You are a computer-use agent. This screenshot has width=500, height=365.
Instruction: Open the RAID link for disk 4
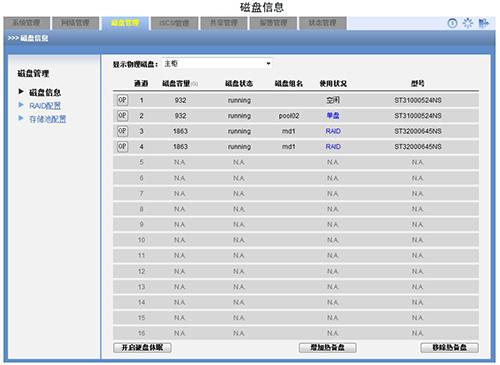333,147
